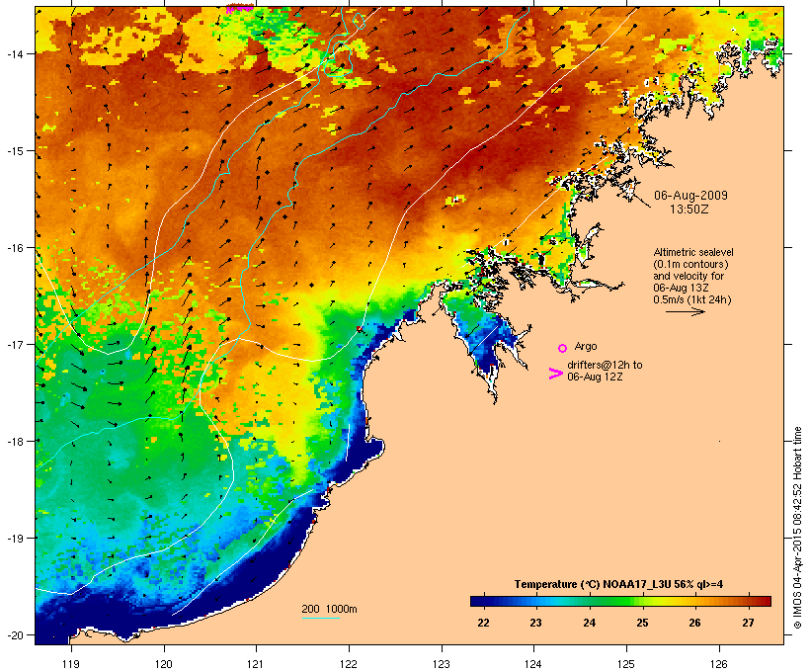
Task: Click the latitude axis label -18
Action: click(x=14, y=442)
